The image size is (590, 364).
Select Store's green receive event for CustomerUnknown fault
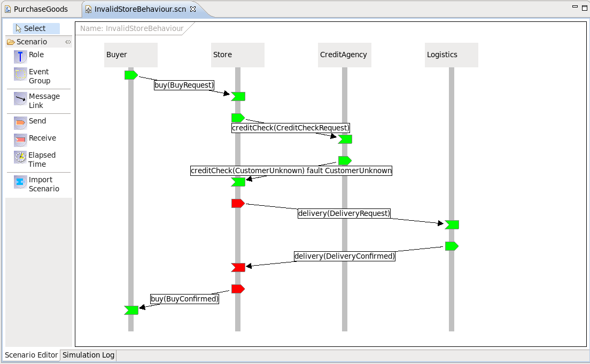[238, 182]
